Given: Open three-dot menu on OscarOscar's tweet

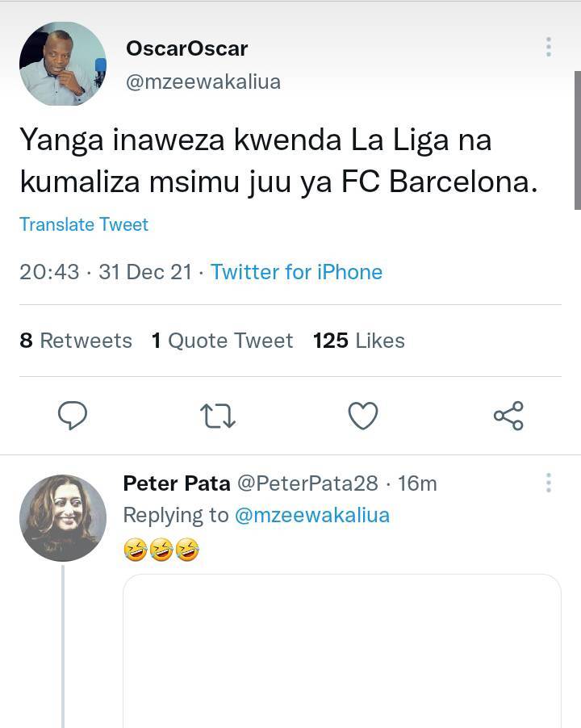Looking at the screenshot, I should (x=549, y=47).
